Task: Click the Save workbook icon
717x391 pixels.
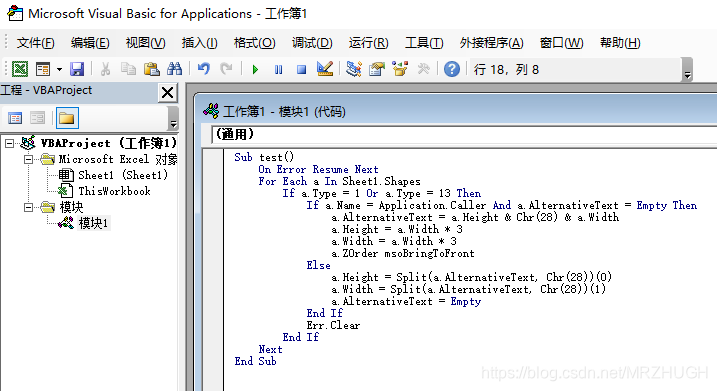Action: 77,69
